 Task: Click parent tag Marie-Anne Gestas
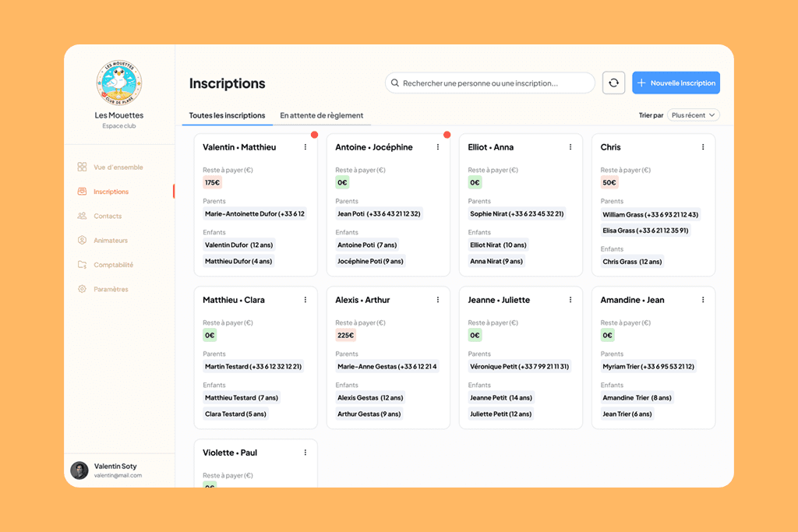[387, 366]
